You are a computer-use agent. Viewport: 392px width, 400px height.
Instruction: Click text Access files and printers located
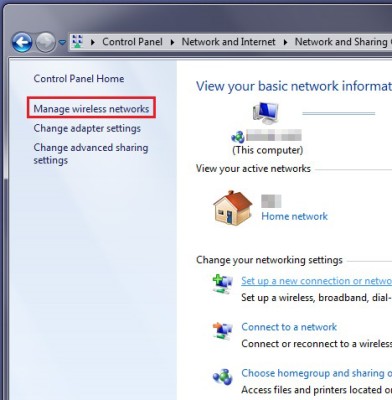pyautogui.click(x=316, y=390)
